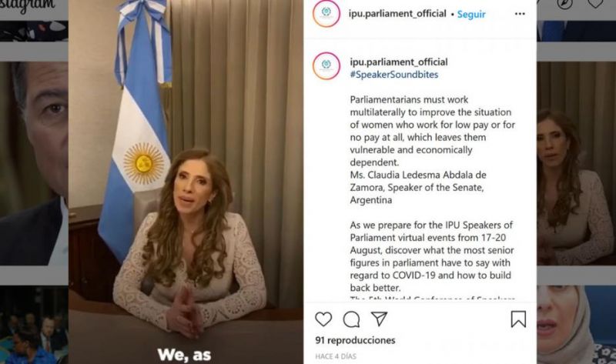The height and width of the screenshot is (364, 616).
Task: Open ipu.parliament_official profile from header username
Action: click(x=397, y=14)
